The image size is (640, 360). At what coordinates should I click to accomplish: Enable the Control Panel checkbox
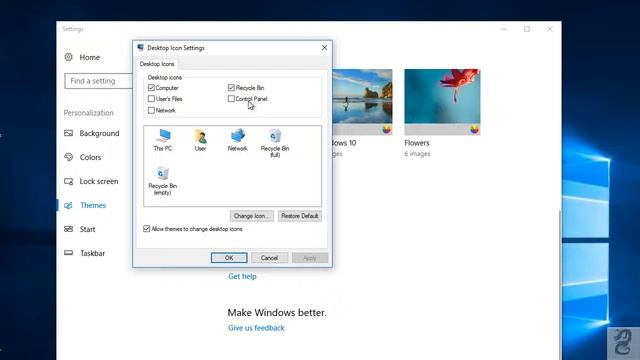(x=231, y=99)
